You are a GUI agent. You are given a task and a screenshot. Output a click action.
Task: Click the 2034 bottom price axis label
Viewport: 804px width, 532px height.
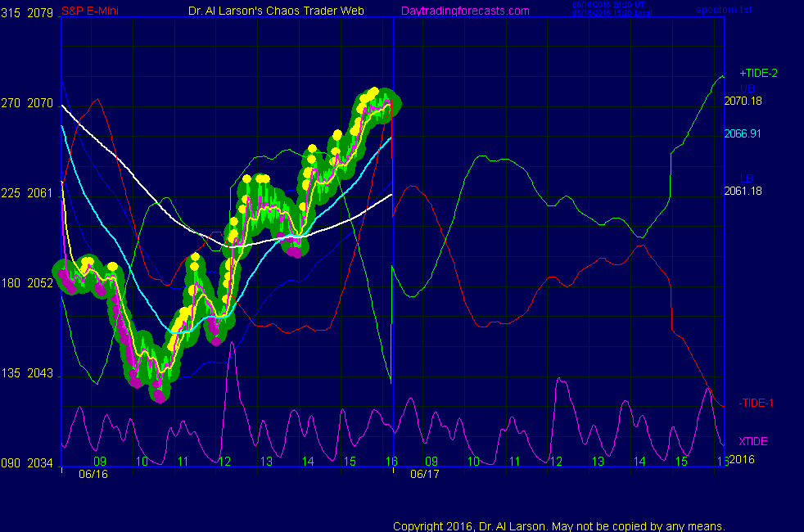click(40, 463)
